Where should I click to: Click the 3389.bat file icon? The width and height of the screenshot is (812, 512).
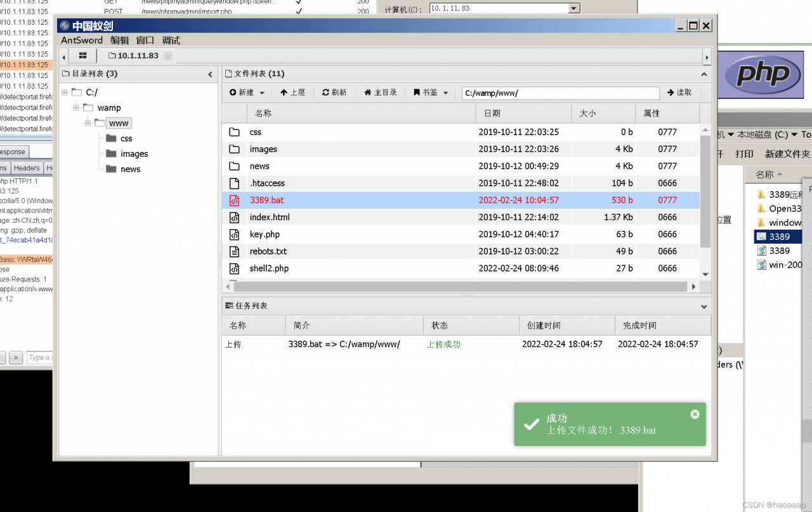pyautogui.click(x=234, y=200)
